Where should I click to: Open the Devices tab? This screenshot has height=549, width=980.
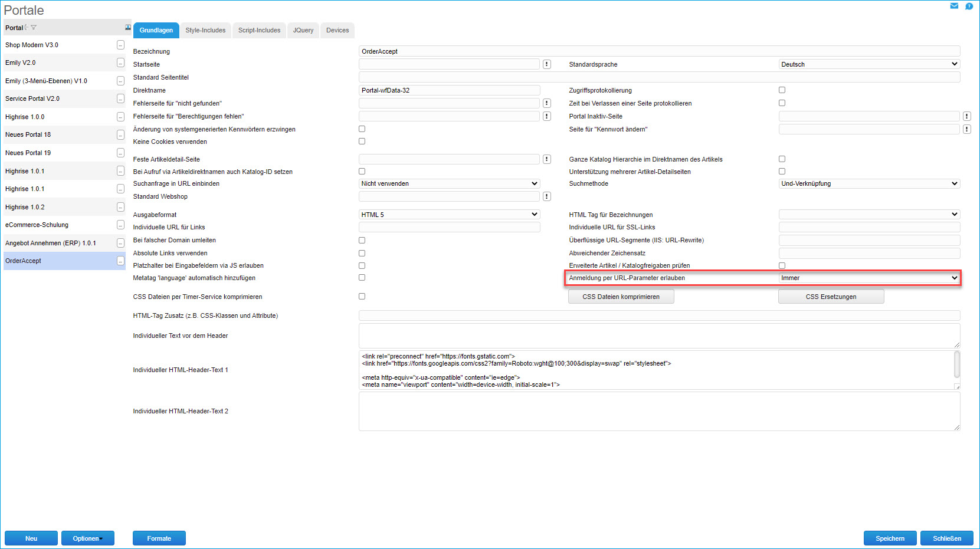click(337, 30)
